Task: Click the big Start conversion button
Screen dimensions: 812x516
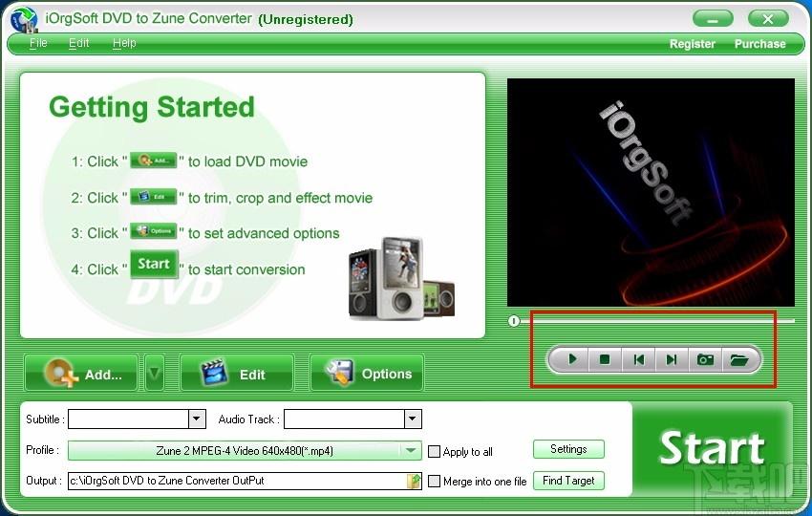Action: 712,448
